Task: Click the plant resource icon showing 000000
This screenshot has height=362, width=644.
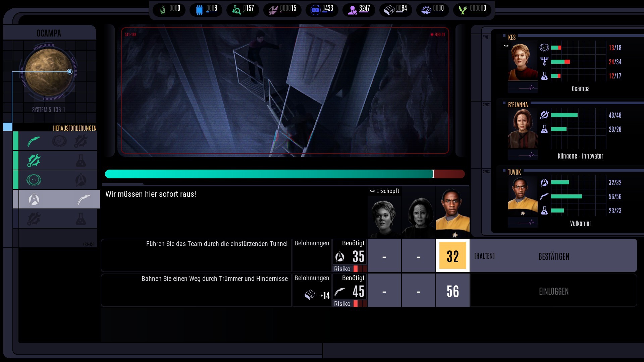Action: [x=463, y=10]
